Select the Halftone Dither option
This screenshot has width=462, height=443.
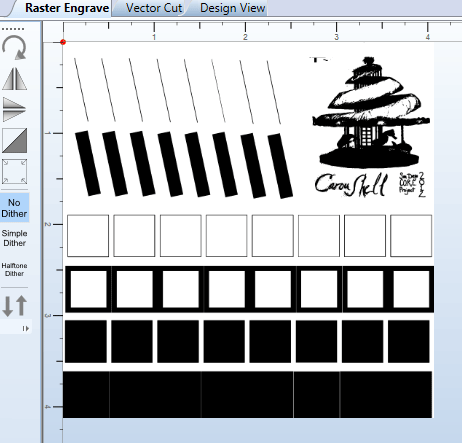tap(14, 270)
